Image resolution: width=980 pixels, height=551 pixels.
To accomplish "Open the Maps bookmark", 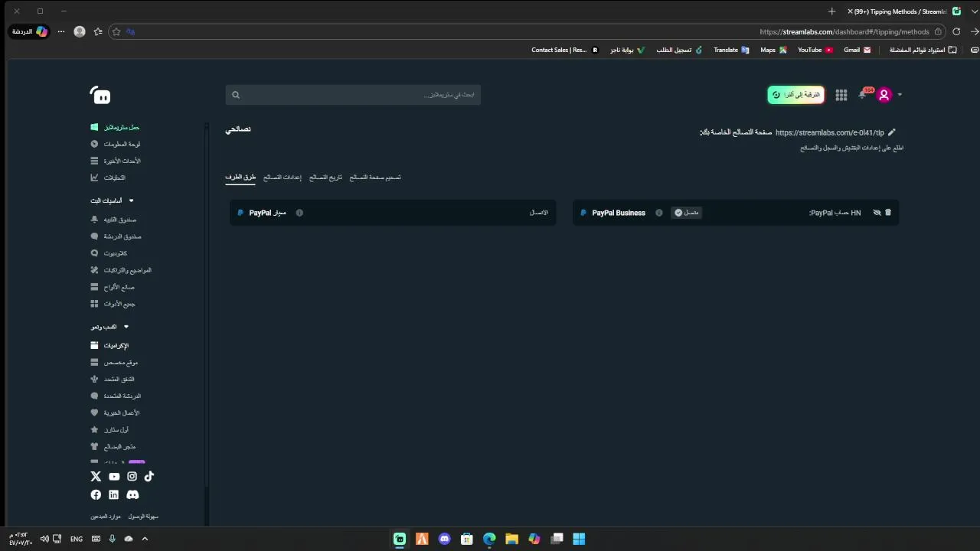I will [773, 50].
